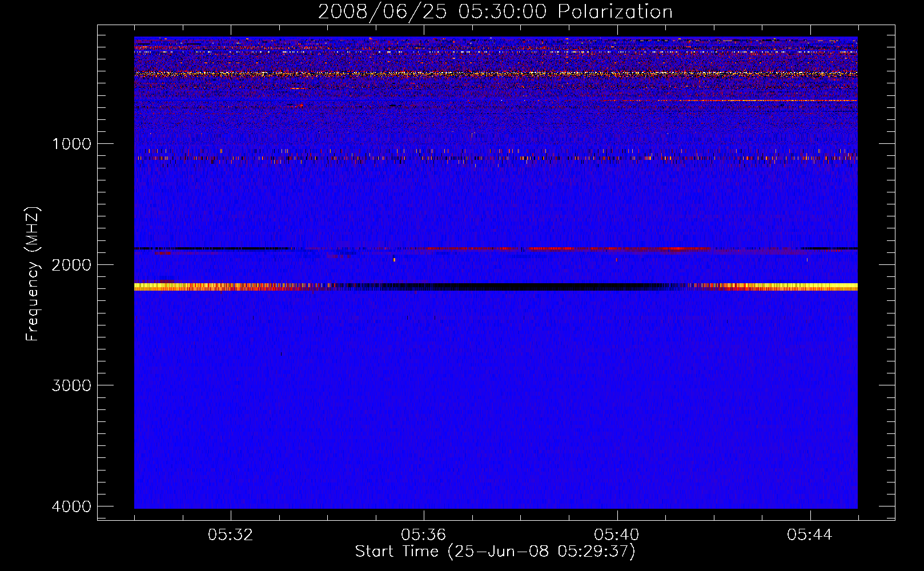924x571 pixels.
Task: Click the 05:44 time axis label
Action: click(x=810, y=535)
